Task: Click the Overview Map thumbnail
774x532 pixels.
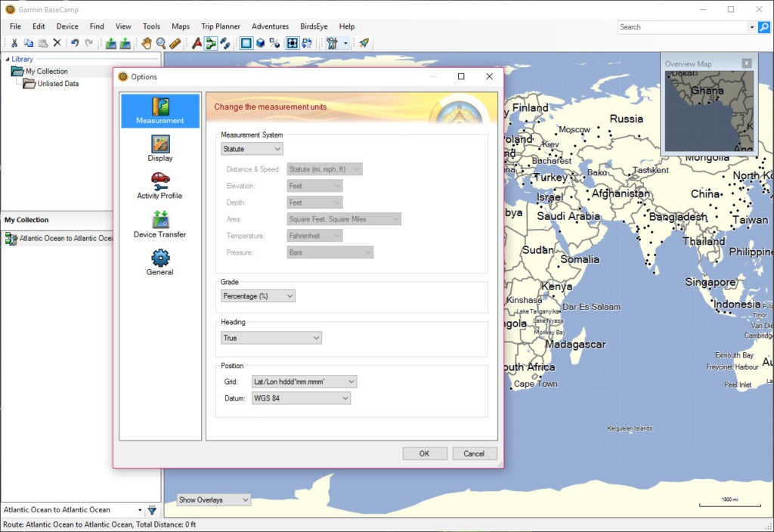Action: 709,111
